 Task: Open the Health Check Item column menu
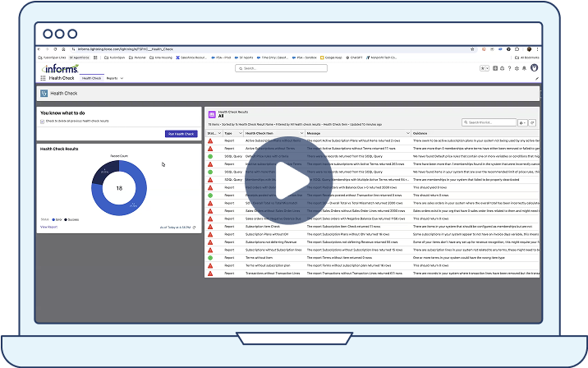click(301, 133)
